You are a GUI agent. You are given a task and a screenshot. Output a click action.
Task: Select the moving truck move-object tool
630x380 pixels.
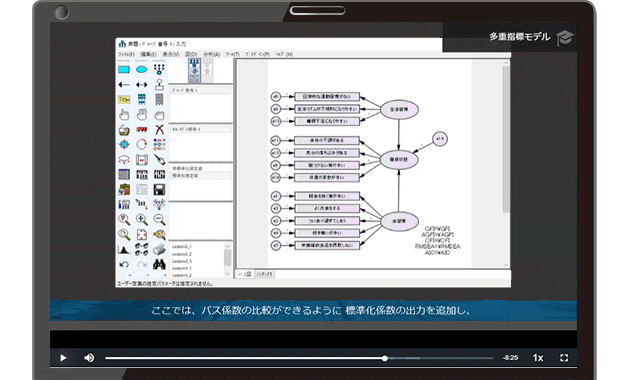pyautogui.click(x=141, y=129)
